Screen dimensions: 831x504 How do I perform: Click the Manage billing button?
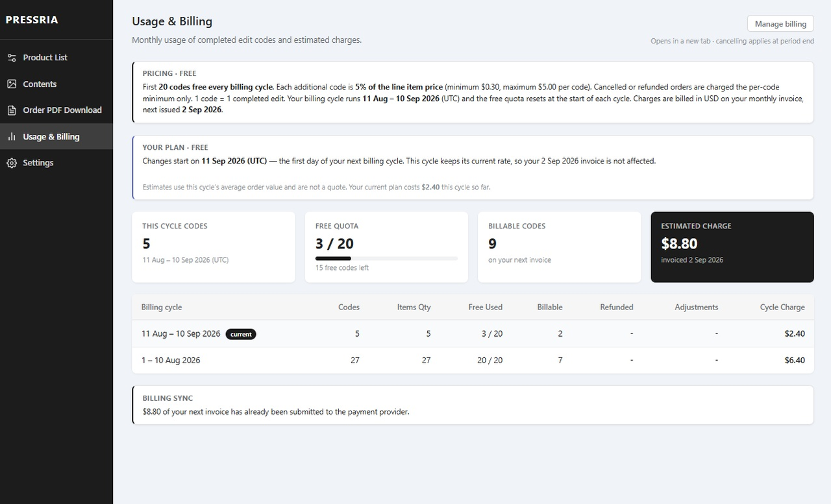point(780,23)
